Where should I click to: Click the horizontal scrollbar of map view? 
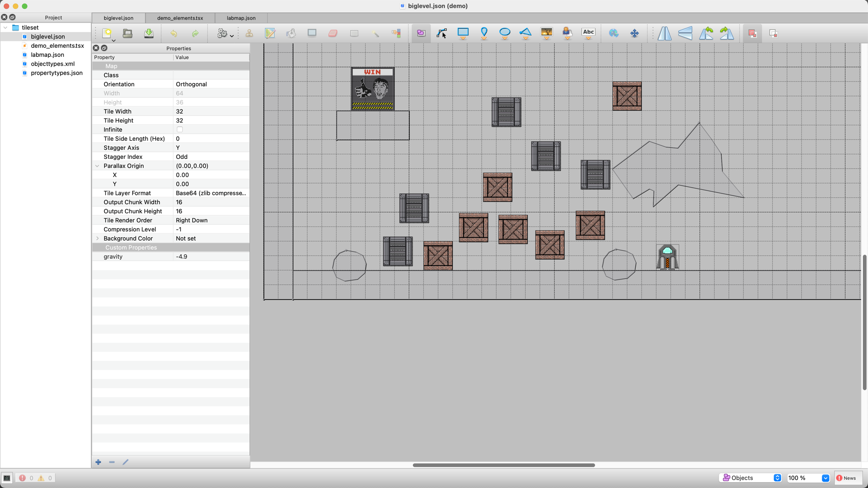click(504, 465)
